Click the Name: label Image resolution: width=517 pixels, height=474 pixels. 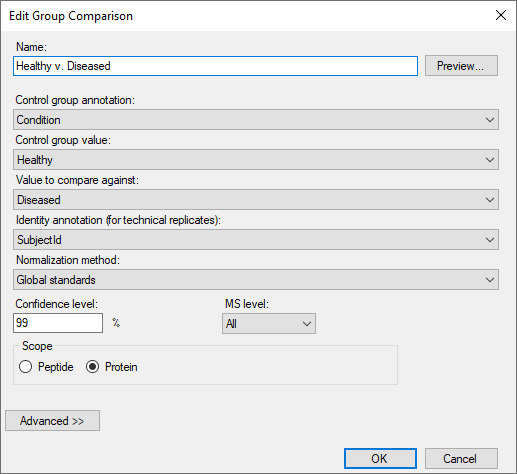click(31, 47)
